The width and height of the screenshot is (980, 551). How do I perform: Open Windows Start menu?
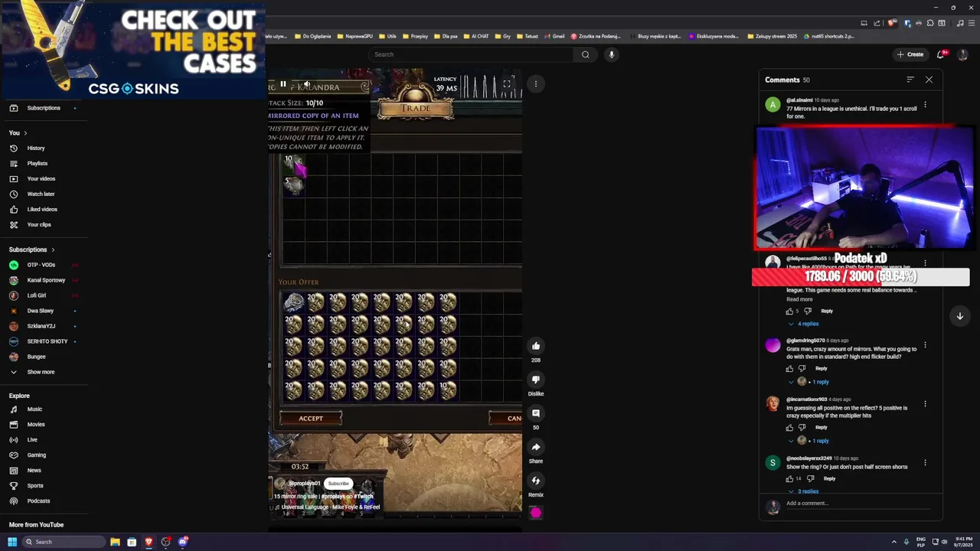click(x=12, y=542)
